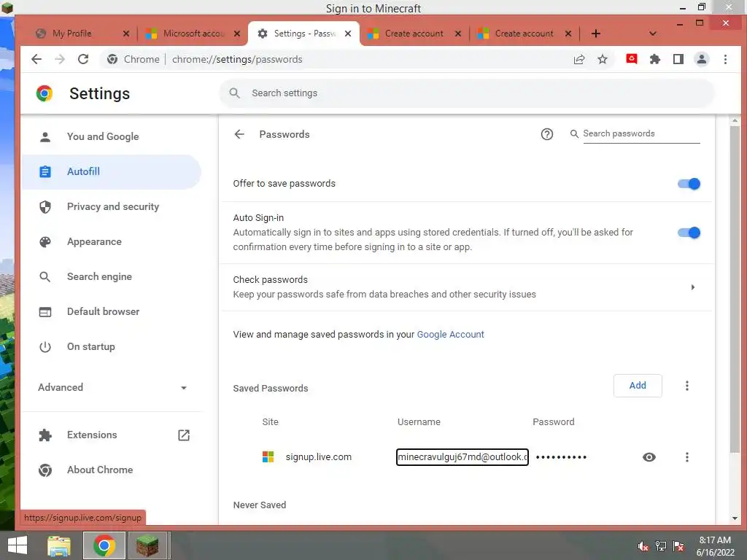Switch to first Create account tab
Screen dimensions: 747x560
[414, 34]
